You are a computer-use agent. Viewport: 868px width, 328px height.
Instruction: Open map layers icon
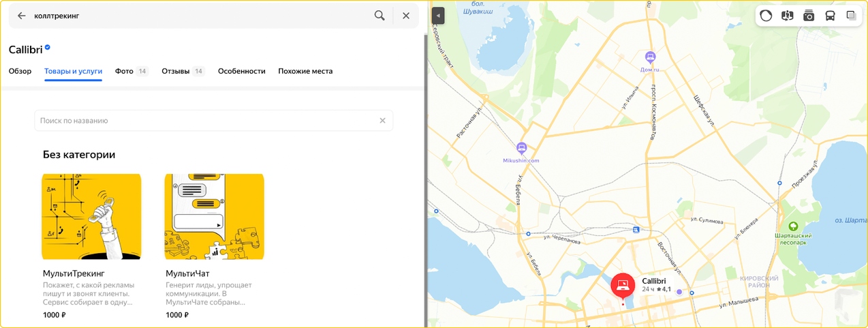click(851, 16)
